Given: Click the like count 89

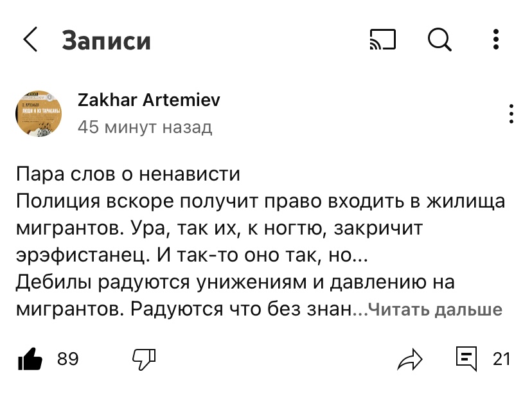Looking at the screenshot, I should click(68, 359).
